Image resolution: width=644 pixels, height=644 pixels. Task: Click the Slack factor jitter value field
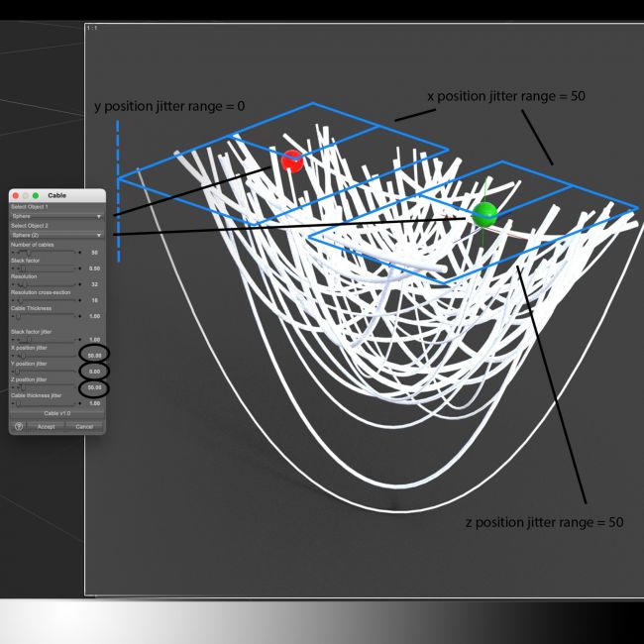pyautogui.click(x=95, y=339)
